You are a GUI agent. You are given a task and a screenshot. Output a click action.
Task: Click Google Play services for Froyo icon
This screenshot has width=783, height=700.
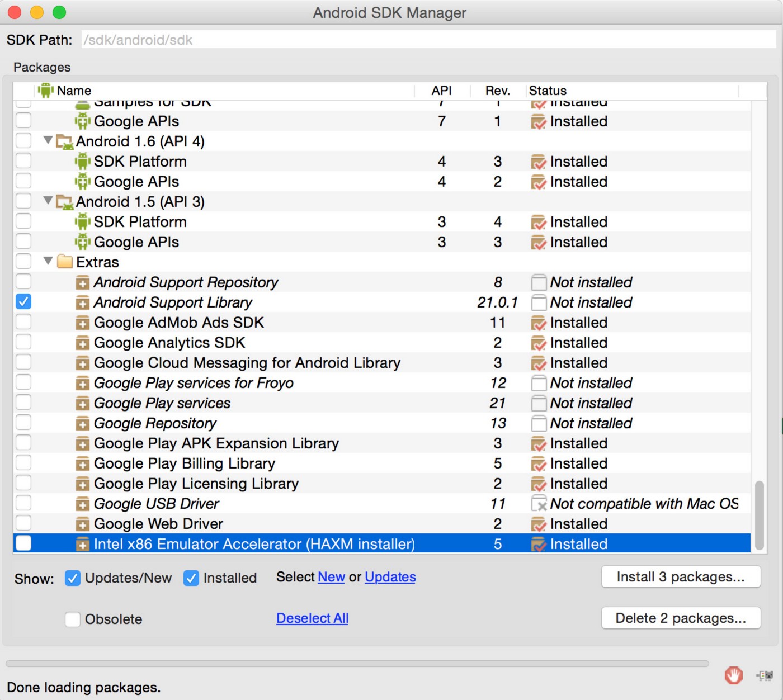[x=83, y=383]
